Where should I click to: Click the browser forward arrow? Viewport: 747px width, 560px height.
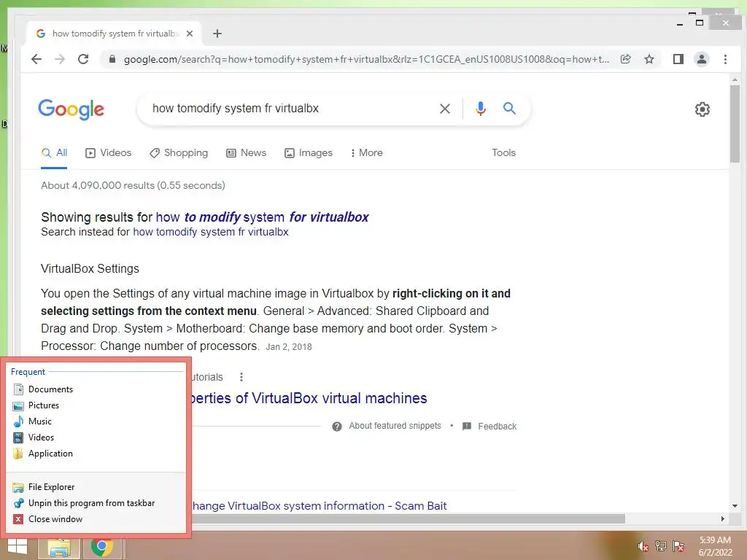tap(60, 59)
